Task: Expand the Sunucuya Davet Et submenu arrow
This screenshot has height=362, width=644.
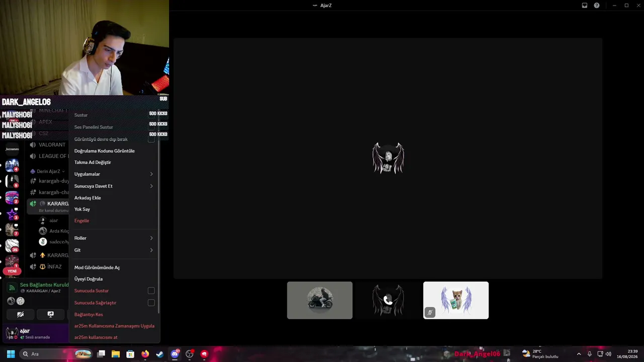Action: click(151, 186)
